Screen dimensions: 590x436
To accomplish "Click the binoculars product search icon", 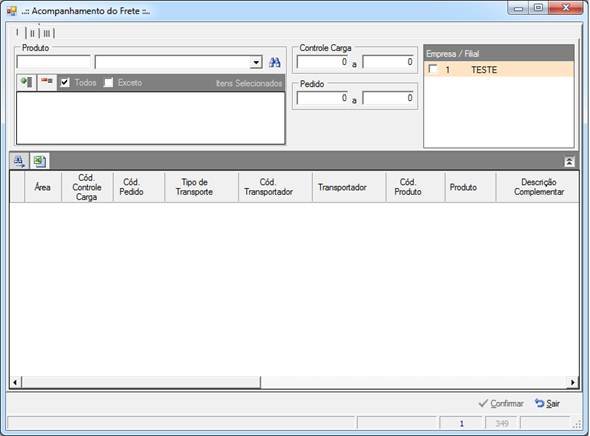I will pos(274,62).
